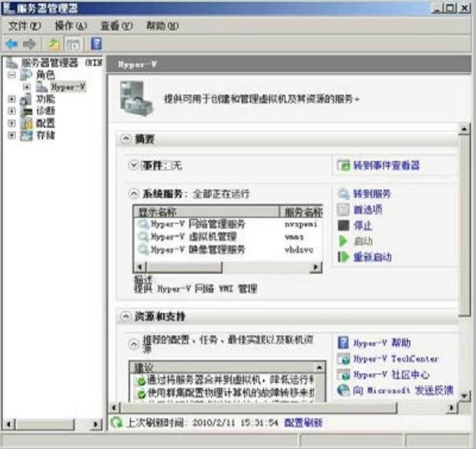
Task: Click the Hyper-V TechCenter icon
Action: click(x=343, y=359)
